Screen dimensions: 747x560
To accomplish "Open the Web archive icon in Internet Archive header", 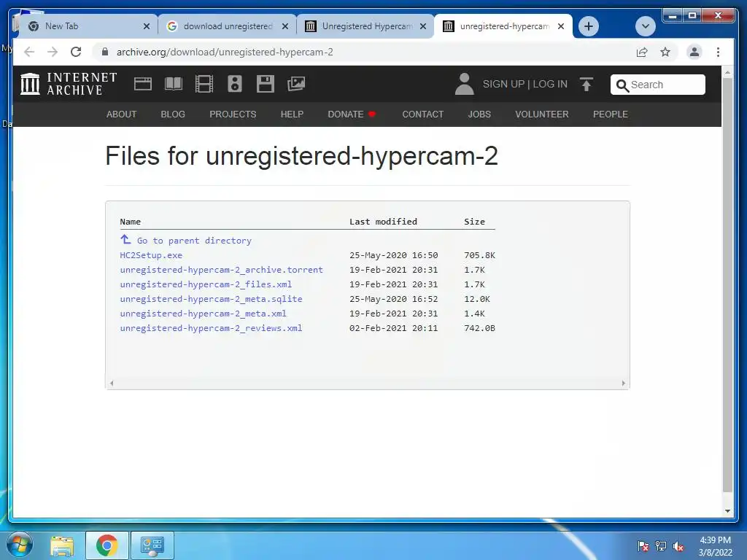I will (142, 85).
